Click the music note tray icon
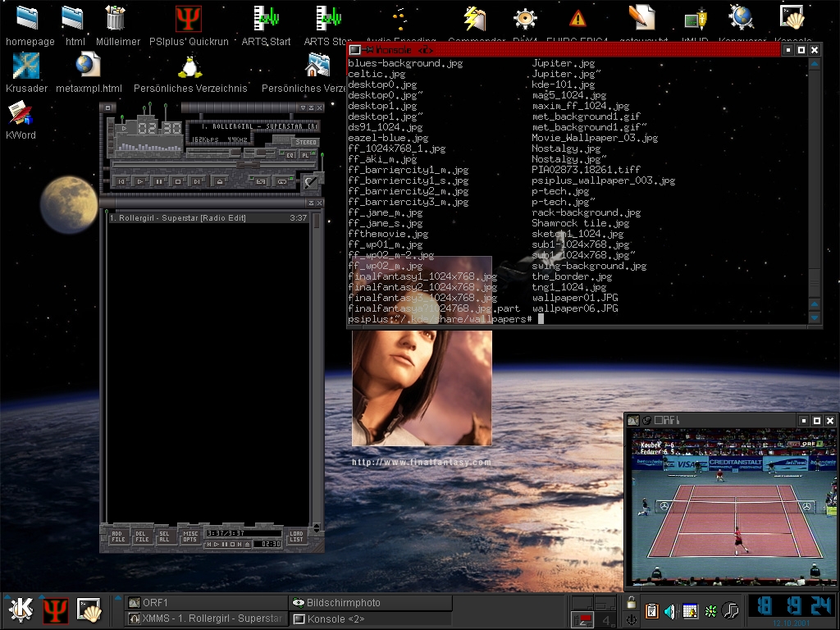The image size is (840, 630). tap(730, 610)
